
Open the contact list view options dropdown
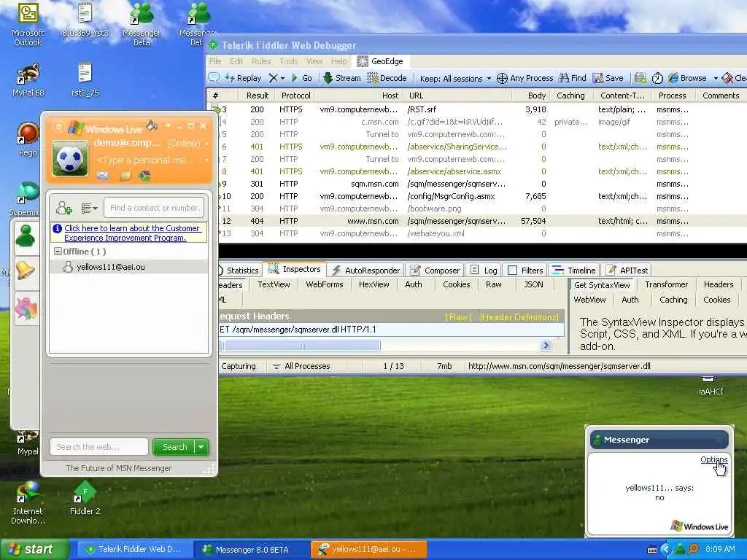(89, 208)
